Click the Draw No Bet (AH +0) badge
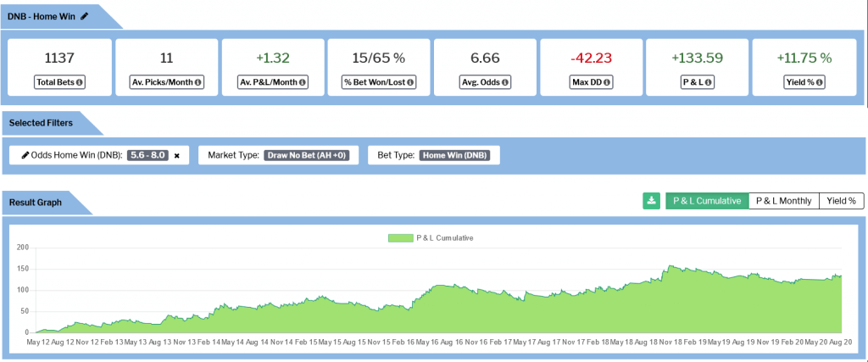This screenshot has height=362, width=868. tap(309, 155)
